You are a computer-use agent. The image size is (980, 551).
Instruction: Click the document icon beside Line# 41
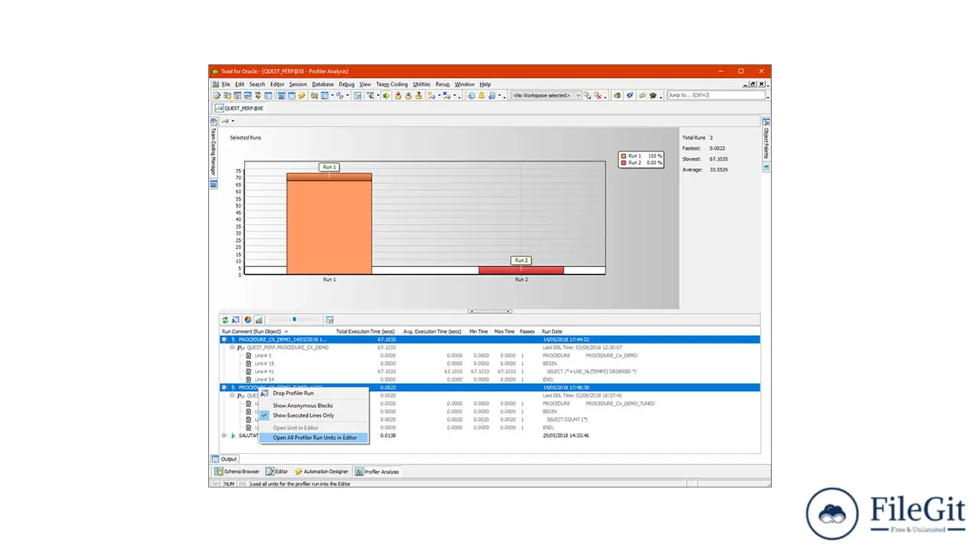tap(249, 372)
